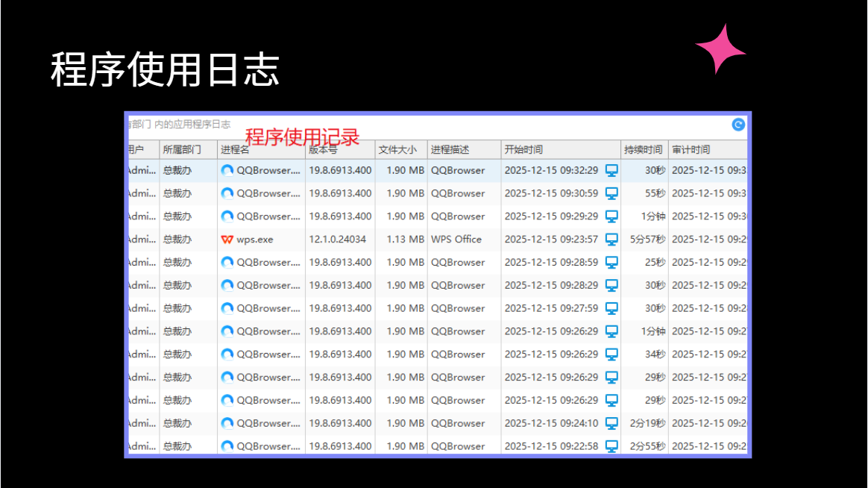Sort by 持续时间 column header
This screenshot has height=488, width=868.
(x=644, y=149)
